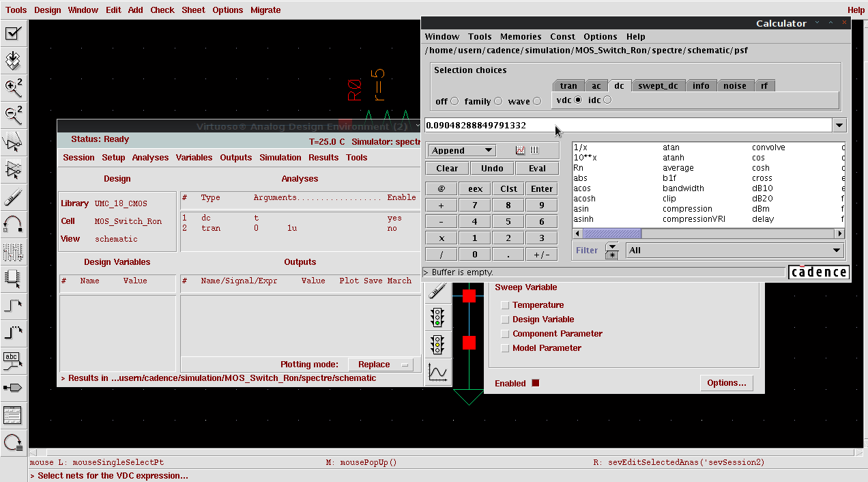
Task: Click the Calculator plot graph icon
Action: click(521, 150)
